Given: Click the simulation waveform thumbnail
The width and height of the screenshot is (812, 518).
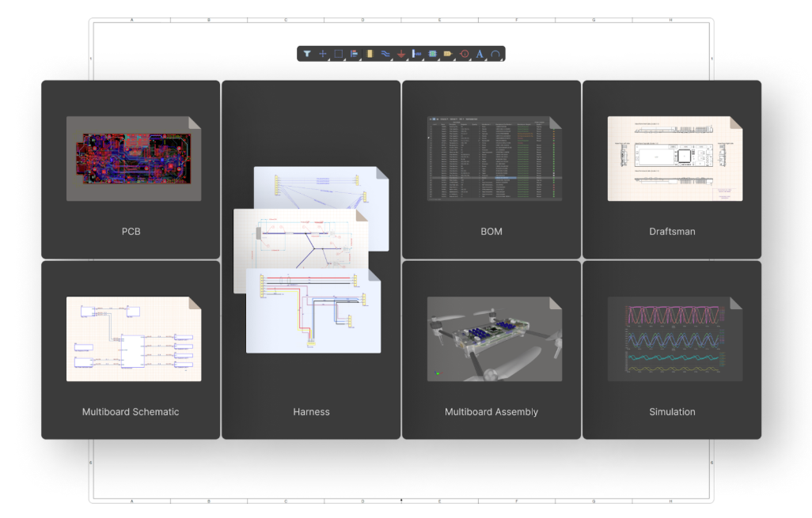Looking at the screenshot, I should coord(675,339).
